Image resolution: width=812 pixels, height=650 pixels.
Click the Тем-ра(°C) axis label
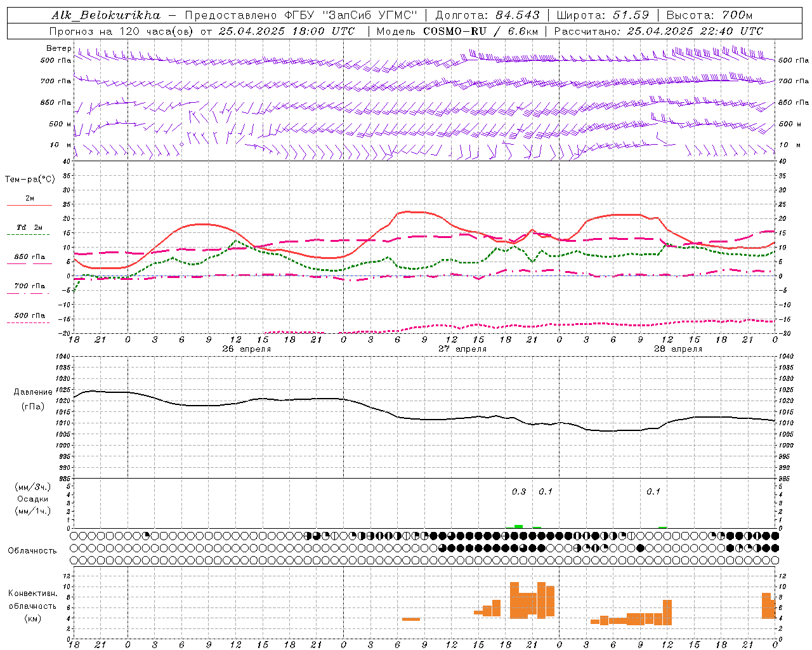tap(30, 180)
